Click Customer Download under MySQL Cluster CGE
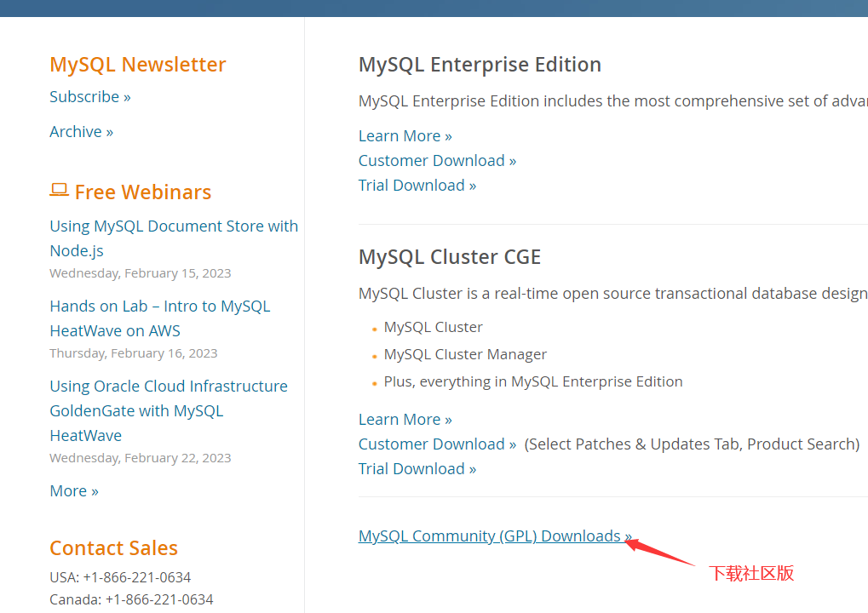Image resolution: width=868 pixels, height=613 pixels. coord(437,444)
